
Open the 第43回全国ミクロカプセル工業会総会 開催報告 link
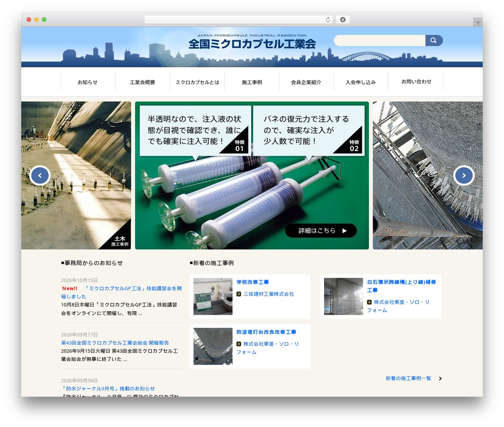pos(115,343)
